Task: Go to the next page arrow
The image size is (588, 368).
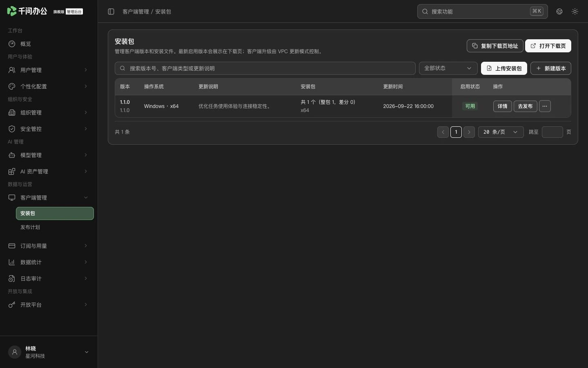Action: pyautogui.click(x=469, y=132)
